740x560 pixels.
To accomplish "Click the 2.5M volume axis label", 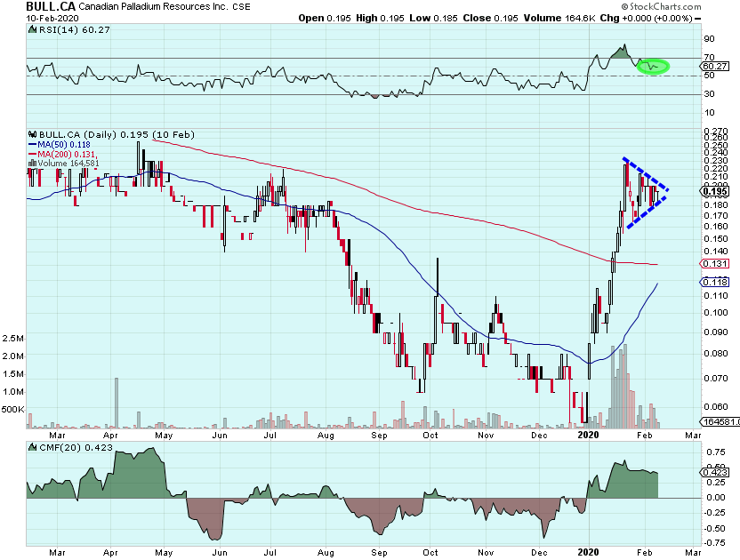I will [x=12, y=339].
